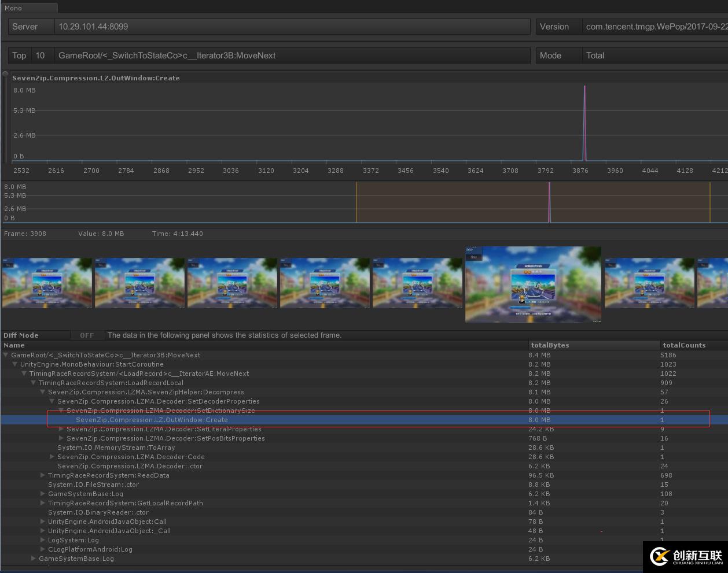Click frame label 3036 on chart axis
Viewport: 728px width, 573px height.
point(231,171)
